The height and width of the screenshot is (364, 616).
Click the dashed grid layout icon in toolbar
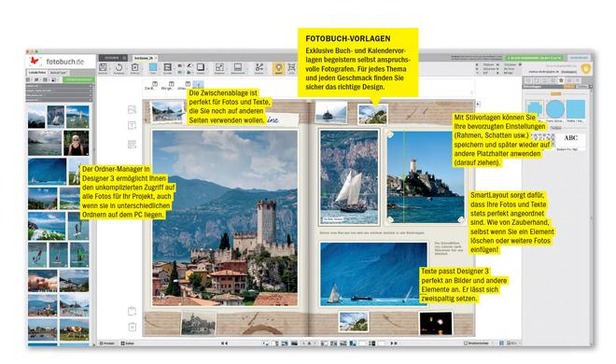[x=219, y=67]
